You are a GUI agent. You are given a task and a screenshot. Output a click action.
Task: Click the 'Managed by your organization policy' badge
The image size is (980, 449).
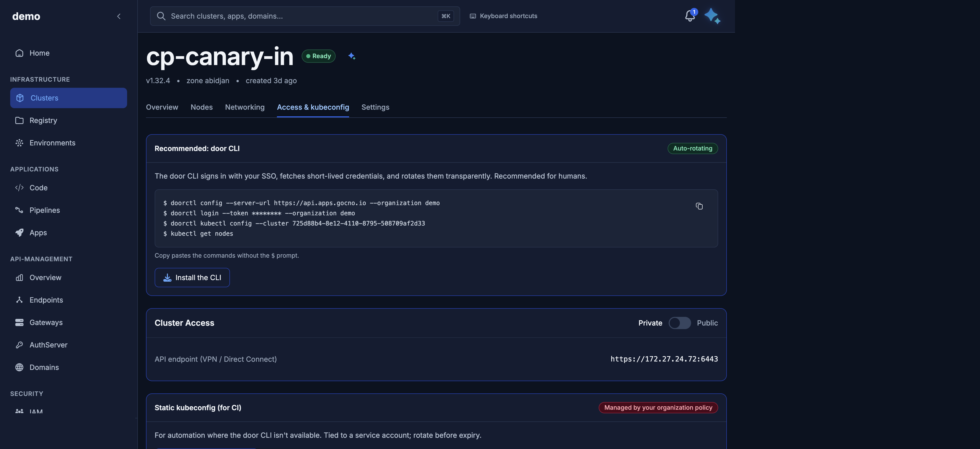tap(658, 408)
